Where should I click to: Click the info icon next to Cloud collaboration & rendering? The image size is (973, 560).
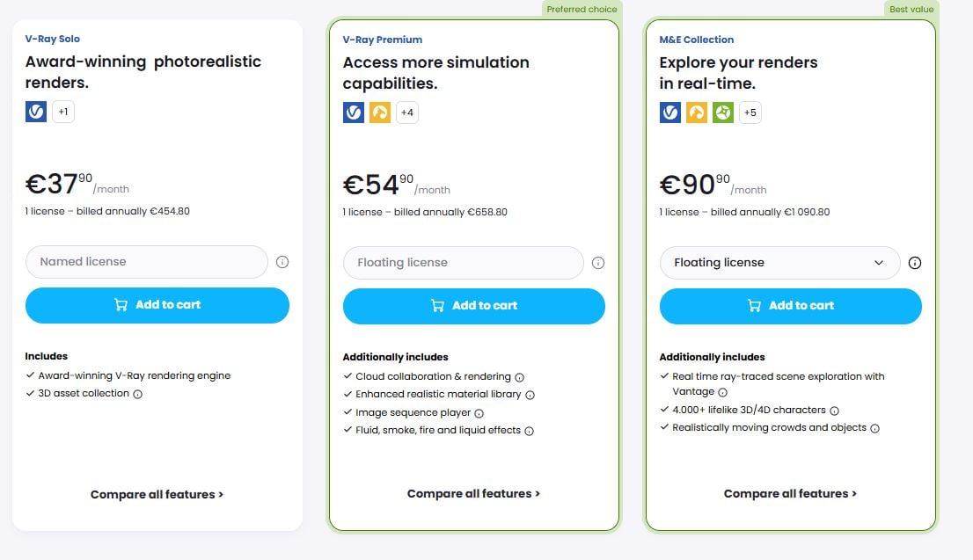(x=520, y=377)
